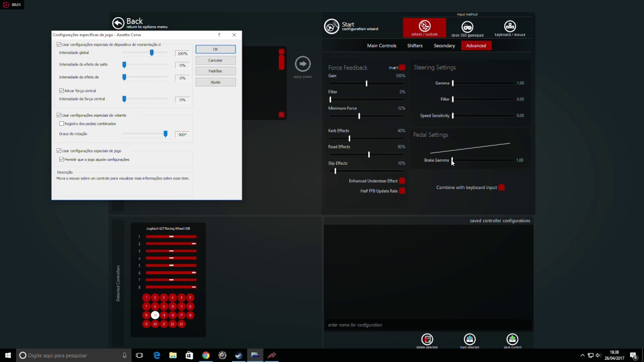
Task: Select keyboard / mouse input method
Action: 510,28
